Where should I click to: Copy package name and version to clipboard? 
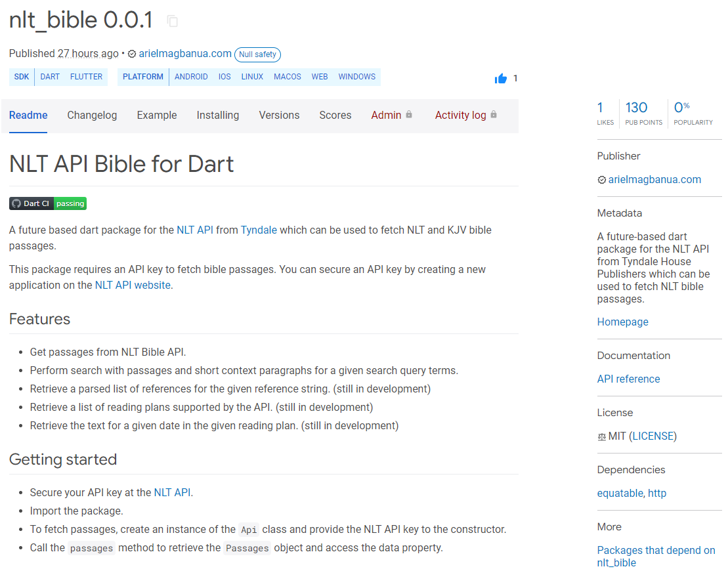tap(172, 22)
